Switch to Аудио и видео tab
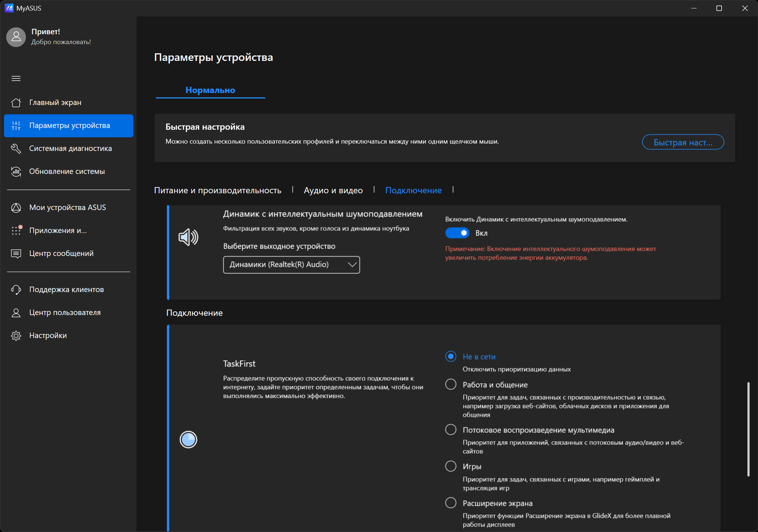 click(x=333, y=190)
